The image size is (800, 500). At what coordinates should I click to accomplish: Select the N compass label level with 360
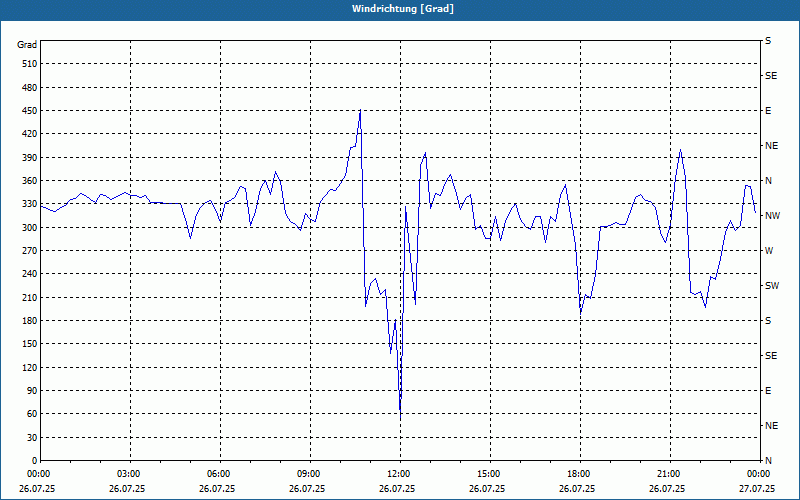(x=768, y=181)
